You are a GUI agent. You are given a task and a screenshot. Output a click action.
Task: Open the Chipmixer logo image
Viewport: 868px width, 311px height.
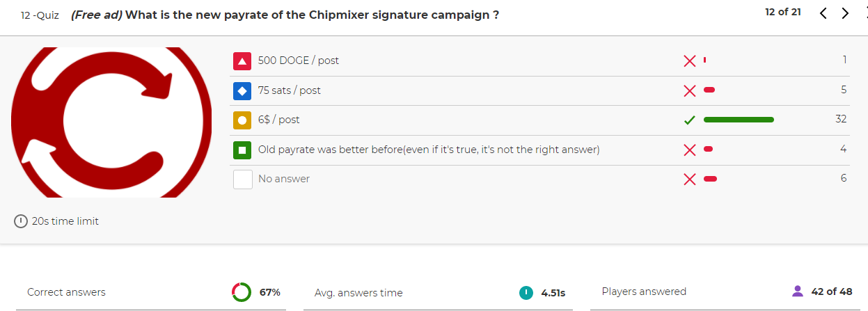(x=111, y=122)
